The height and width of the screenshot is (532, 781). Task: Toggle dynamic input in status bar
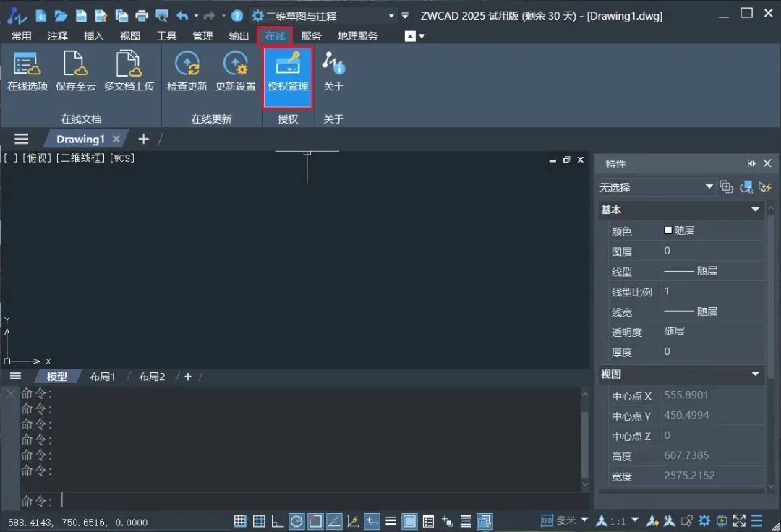click(372, 521)
